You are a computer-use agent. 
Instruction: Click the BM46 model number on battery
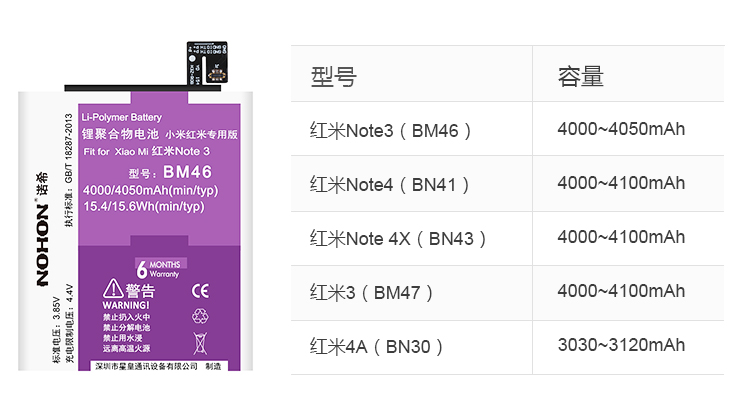pyautogui.click(x=185, y=171)
